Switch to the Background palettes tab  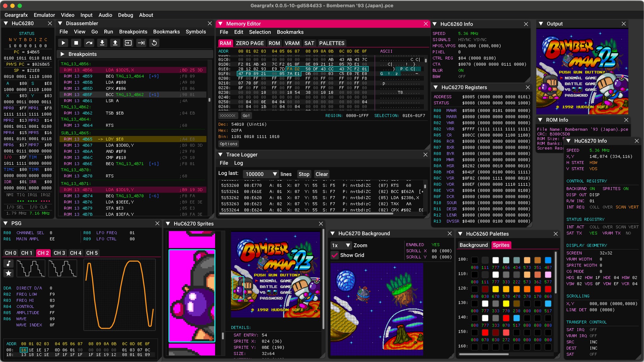(x=474, y=245)
